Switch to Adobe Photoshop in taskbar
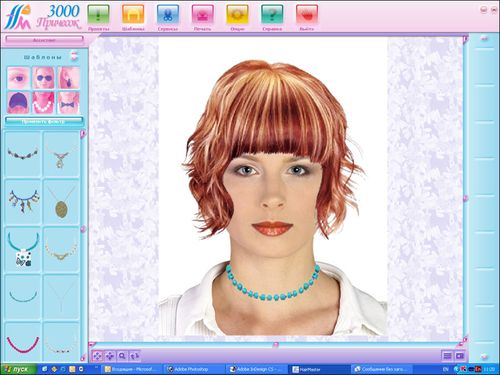The image size is (500, 375). click(x=194, y=369)
